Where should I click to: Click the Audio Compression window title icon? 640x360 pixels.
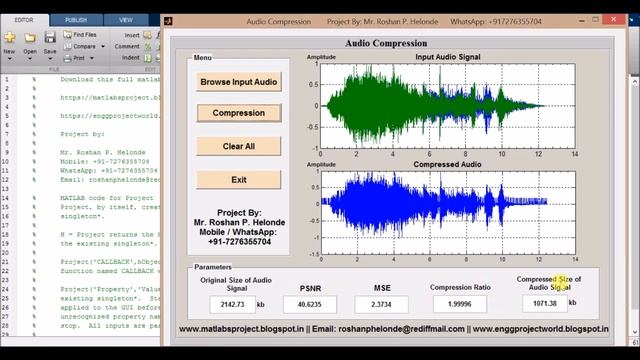168,21
